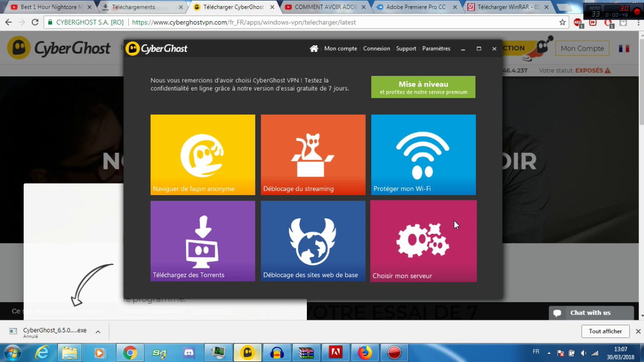Open the Windows Start menu
The height and width of the screenshot is (362, 644).
pyautogui.click(x=14, y=353)
